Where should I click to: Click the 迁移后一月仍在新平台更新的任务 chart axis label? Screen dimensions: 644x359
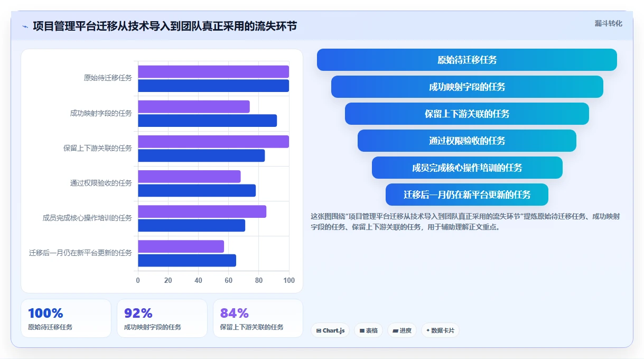(x=80, y=253)
